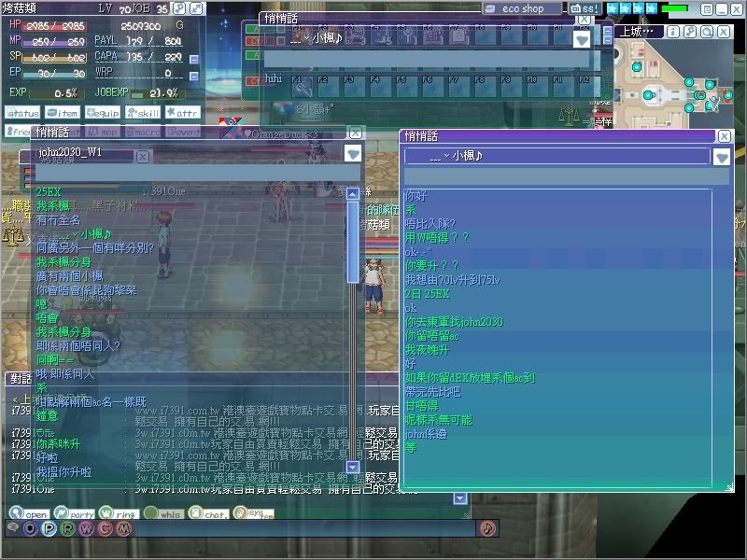The image size is (747, 560).
Task: Click the music note icon in the status panel title
Action: coord(179,8)
